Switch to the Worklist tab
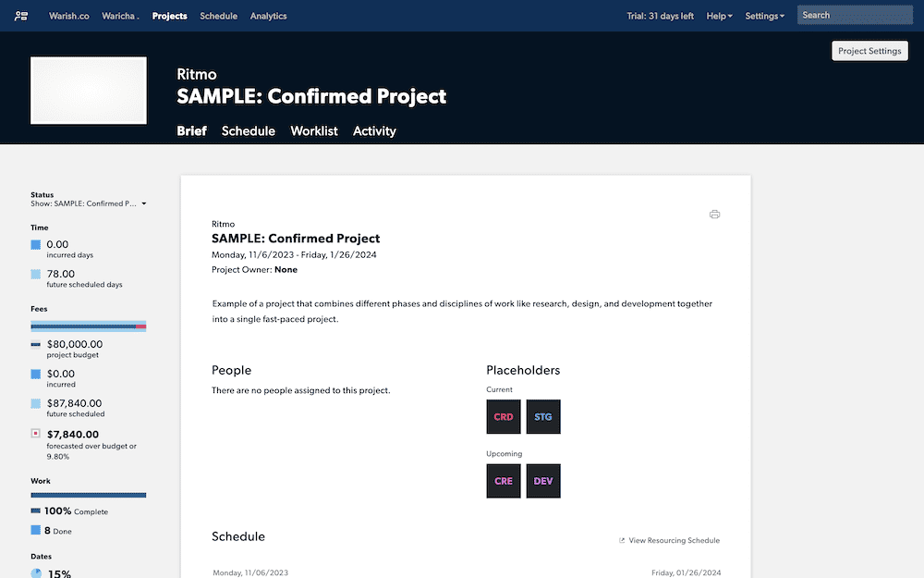 click(314, 131)
